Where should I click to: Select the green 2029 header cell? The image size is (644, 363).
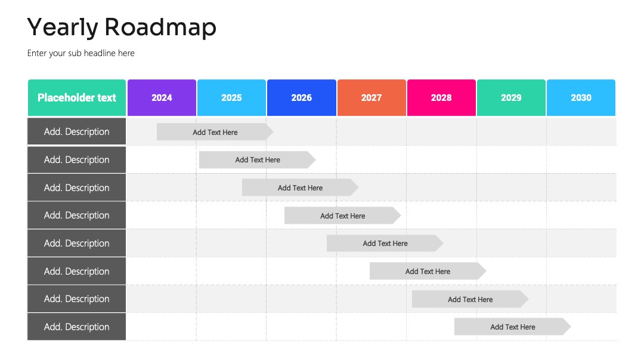(512, 97)
